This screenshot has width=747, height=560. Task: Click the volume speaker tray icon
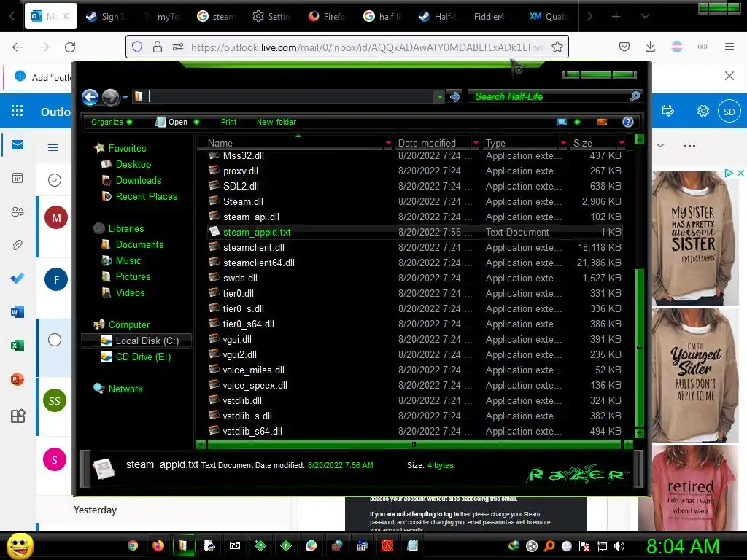click(x=619, y=546)
